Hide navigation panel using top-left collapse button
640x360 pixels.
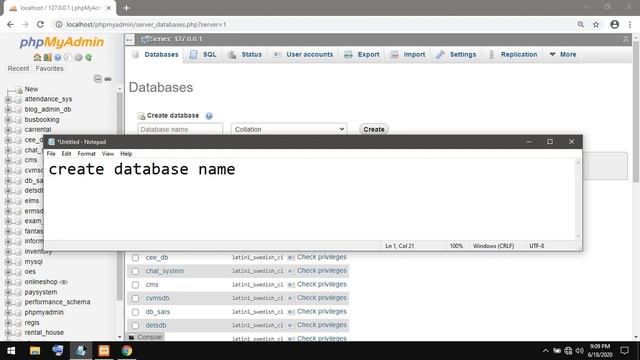pyautogui.click(x=129, y=39)
